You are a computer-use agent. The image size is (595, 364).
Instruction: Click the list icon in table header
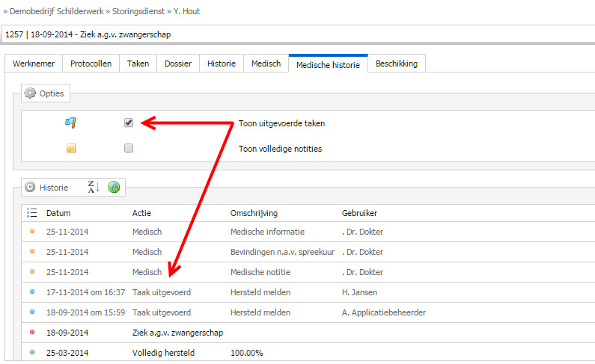(x=32, y=213)
